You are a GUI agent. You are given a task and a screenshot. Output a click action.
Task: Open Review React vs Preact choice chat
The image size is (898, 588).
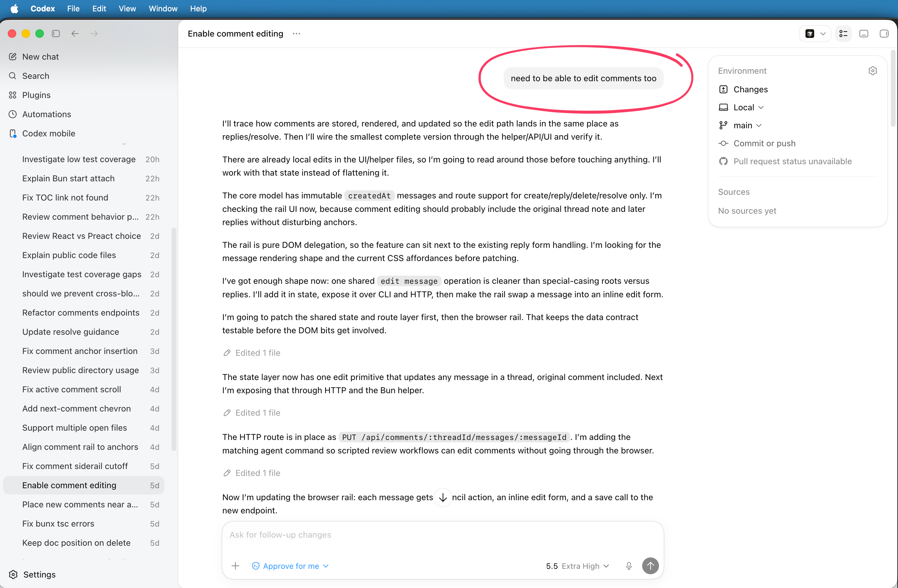(x=84, y=236)
